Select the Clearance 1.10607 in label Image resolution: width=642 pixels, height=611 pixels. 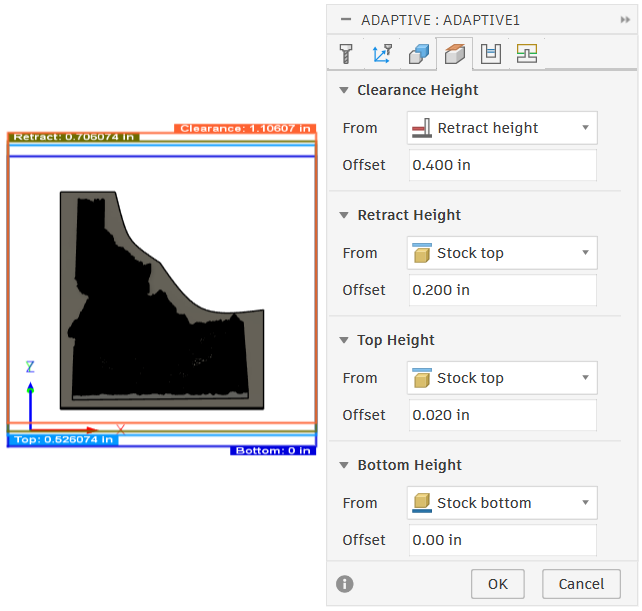tap(245, 128)
